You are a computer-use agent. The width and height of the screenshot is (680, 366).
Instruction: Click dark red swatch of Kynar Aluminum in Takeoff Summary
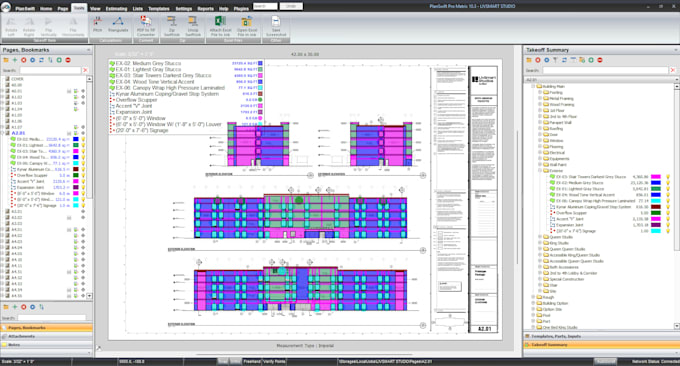[x=656, y=207]
